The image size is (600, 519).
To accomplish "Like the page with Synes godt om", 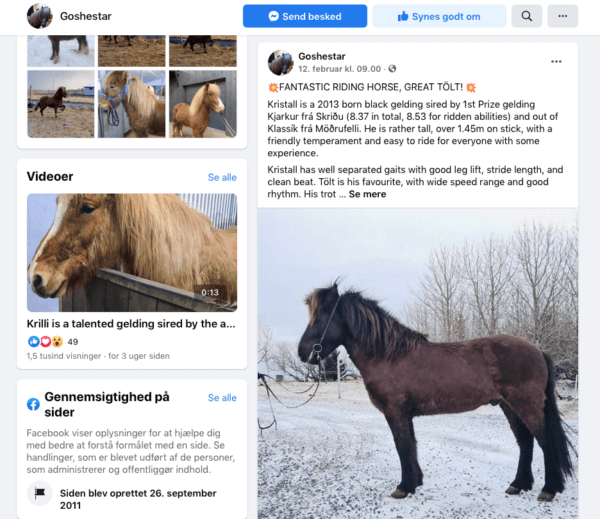I will click(x=439, y=16).
